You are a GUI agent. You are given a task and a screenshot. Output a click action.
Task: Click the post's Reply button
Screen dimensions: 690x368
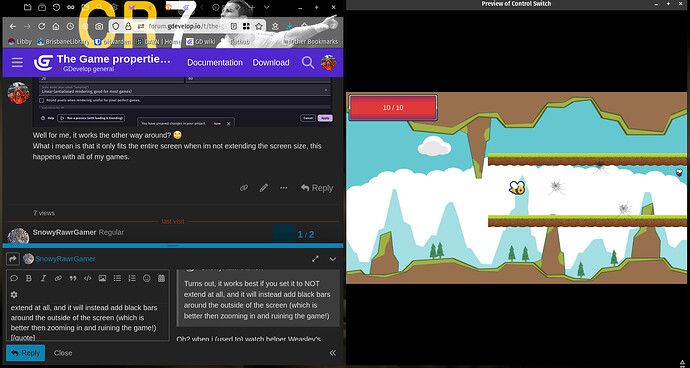pos(317,188)
